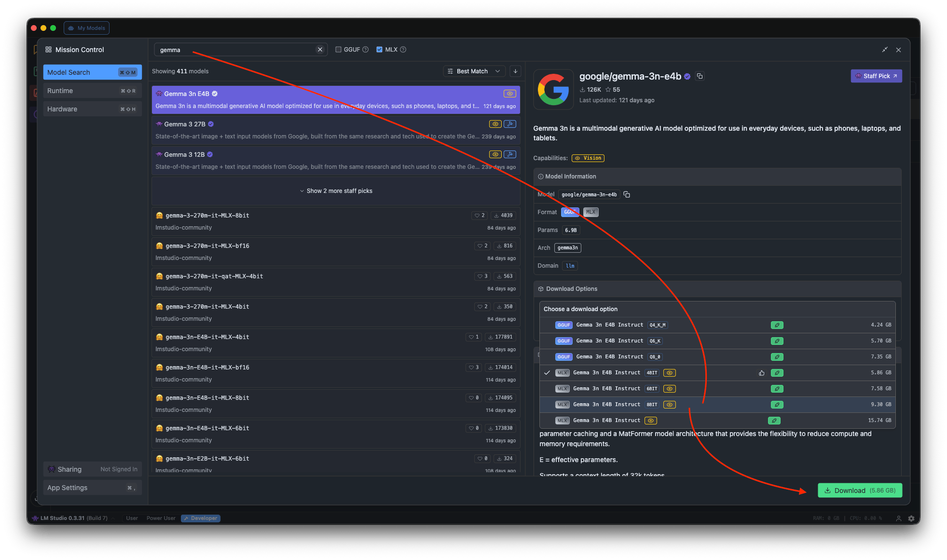947x560 pixels.
Task: Click the collapse window arrows icon
Action: (x=885, y=50)
